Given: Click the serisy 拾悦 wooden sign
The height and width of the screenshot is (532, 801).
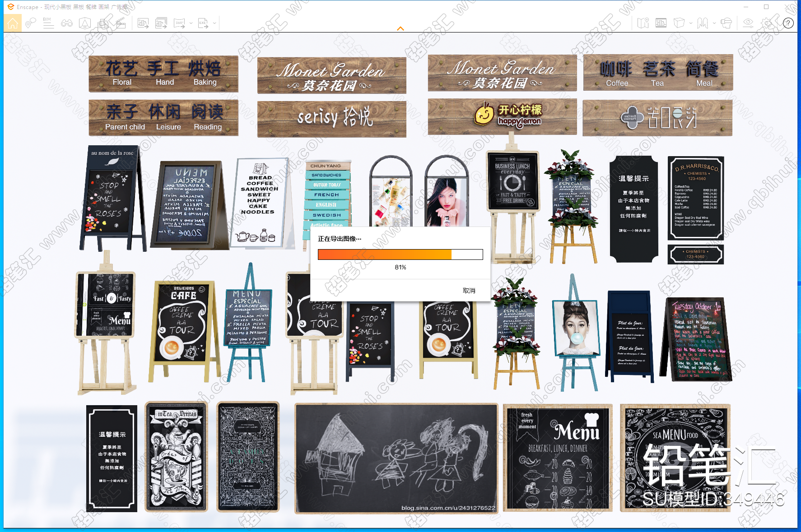Looking at the screenshot, I should (x=332, y=119).
